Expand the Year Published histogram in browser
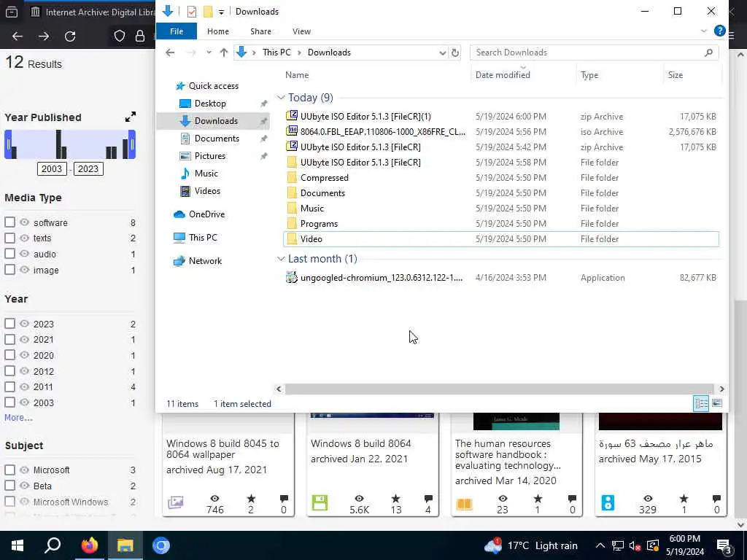 131,117
